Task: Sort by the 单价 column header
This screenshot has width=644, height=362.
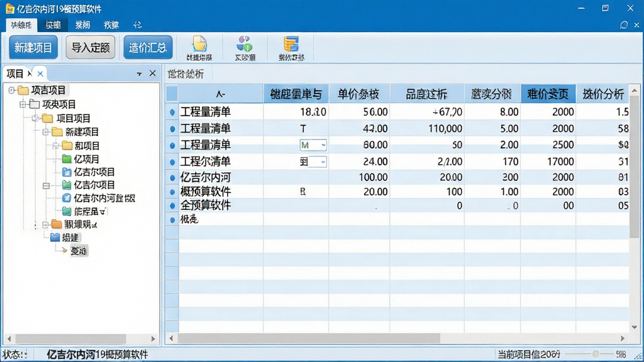Action: pos(358,94)
